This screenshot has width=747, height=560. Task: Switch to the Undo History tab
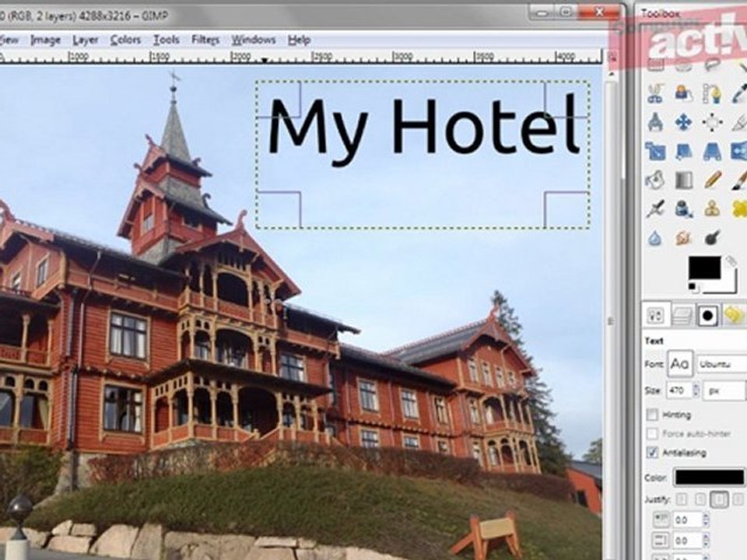pos(734,315)
